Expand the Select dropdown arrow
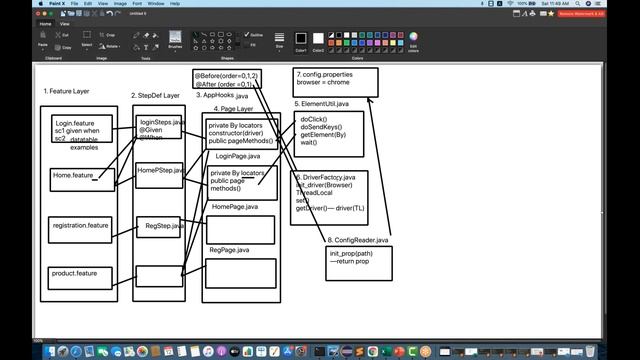This screenshot has height=360, width=640. point(87,50)
